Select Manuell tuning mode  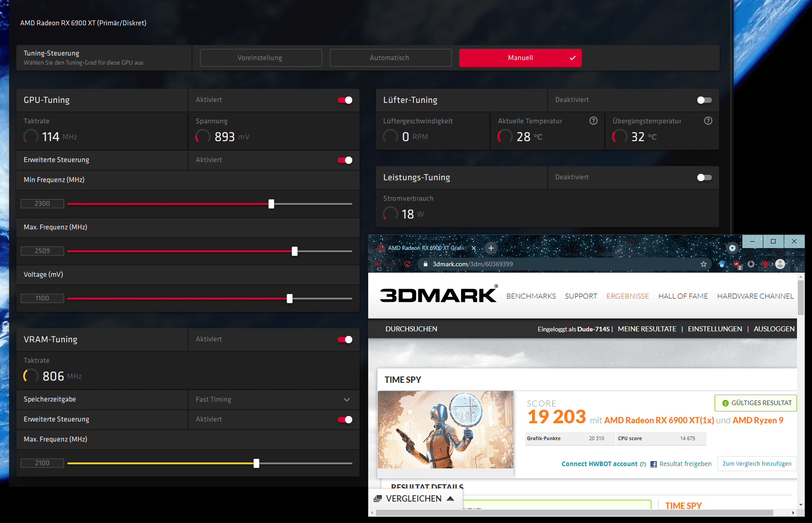tap(520, 58)
